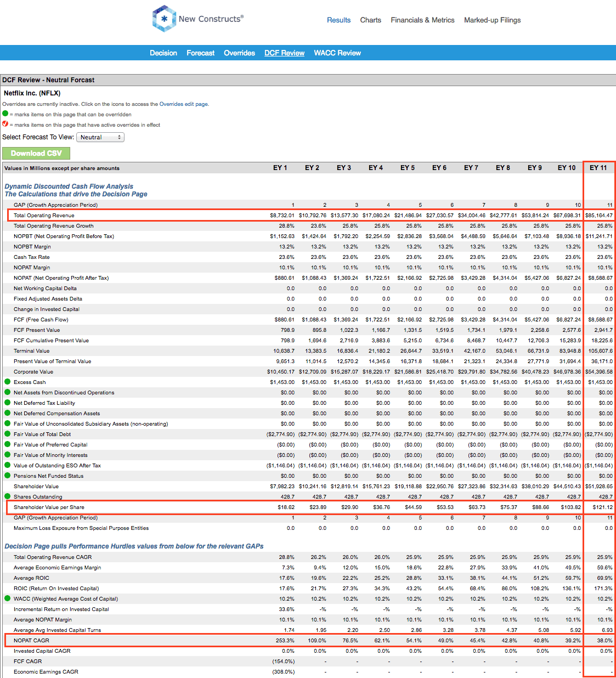This screenshot has width=616, height=678.
Task: Open override icon for Excess Cash
Action: [8, 382]
